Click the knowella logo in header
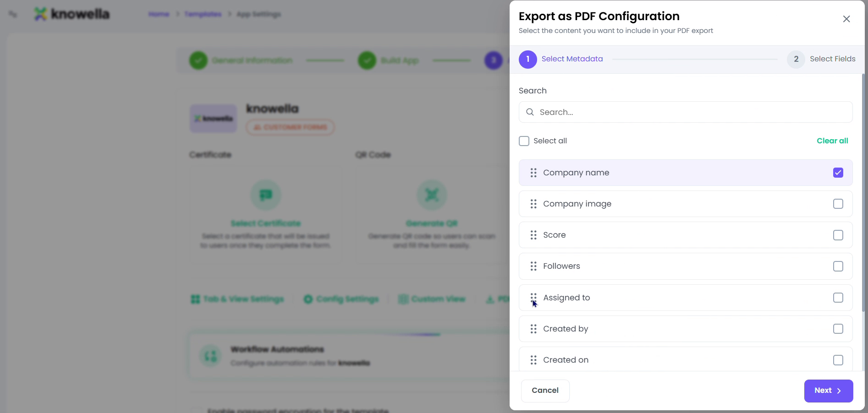Image resolution: width=868 pixels, height=413 pixels. [72, 14]
